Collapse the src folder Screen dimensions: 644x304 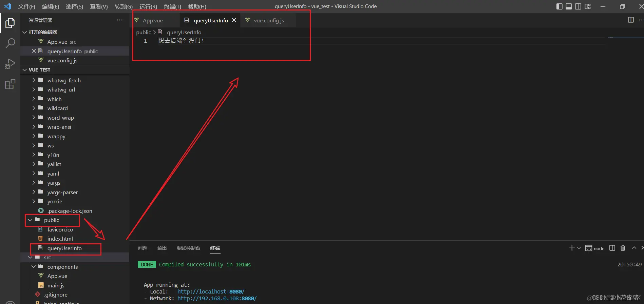30,258
